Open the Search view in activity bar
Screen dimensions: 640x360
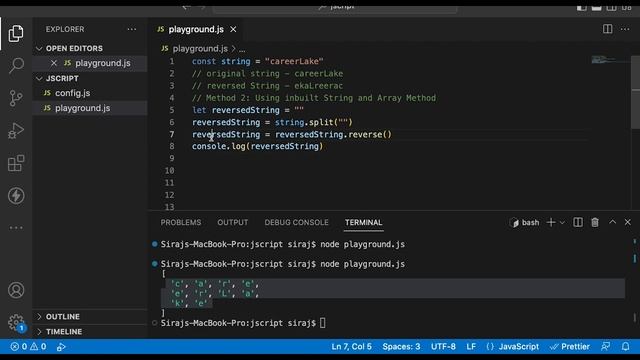click(16, 65)
